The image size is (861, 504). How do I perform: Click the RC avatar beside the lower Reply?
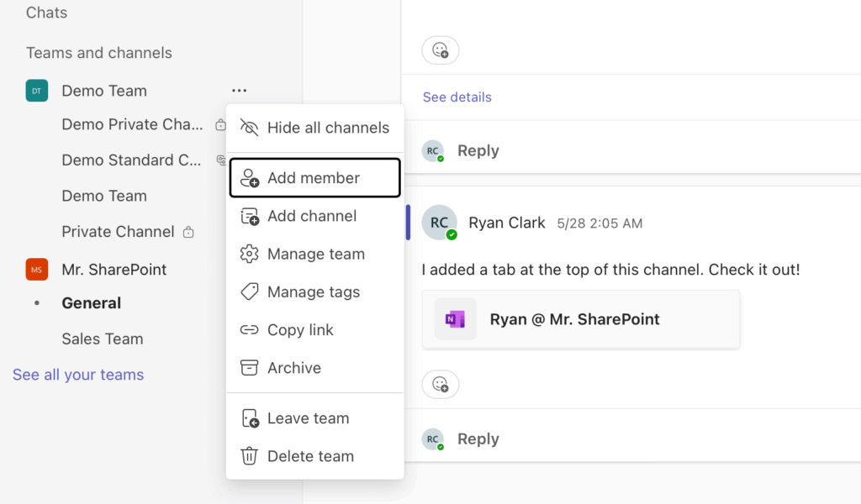pos(433,439)
